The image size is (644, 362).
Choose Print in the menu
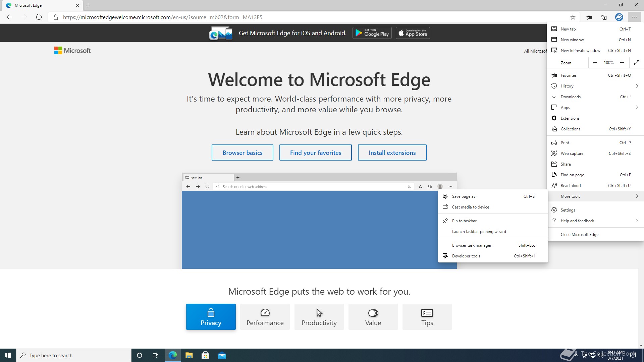[x=595, y=143]
